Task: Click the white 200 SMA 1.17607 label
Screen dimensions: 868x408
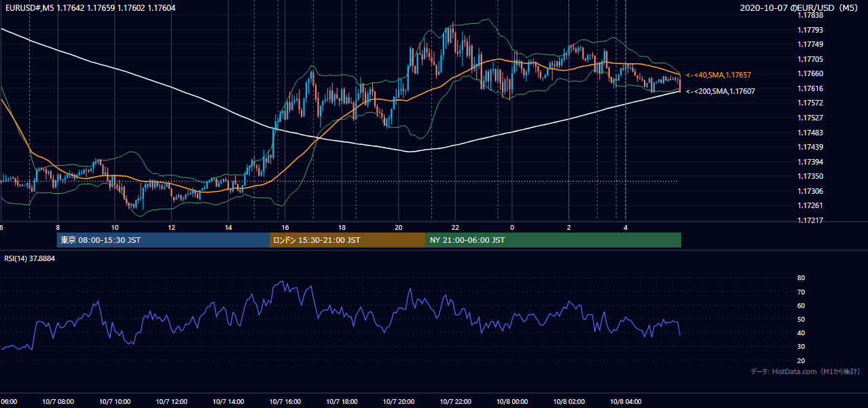Action: tap(720, 91)
